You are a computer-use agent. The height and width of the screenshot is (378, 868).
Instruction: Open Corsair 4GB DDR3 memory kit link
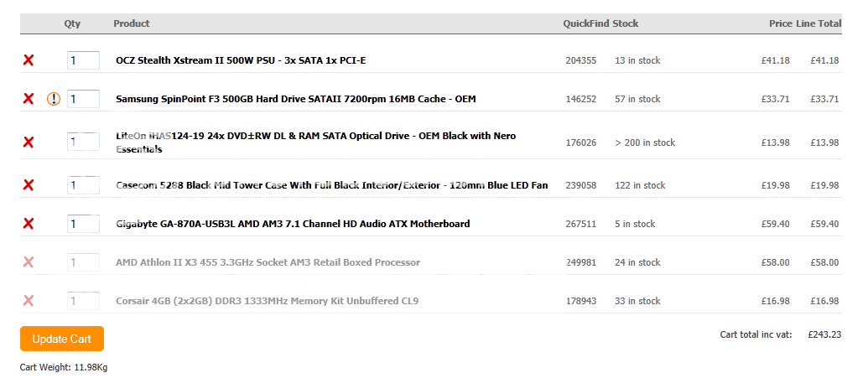(x=267, y=301)
